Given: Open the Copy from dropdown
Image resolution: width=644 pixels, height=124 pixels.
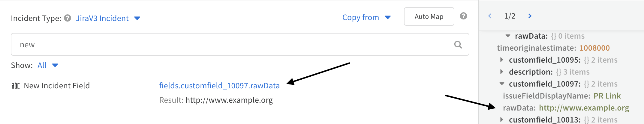Looking at the screenshot, I should pyautogui.click(x=366, y=17).
